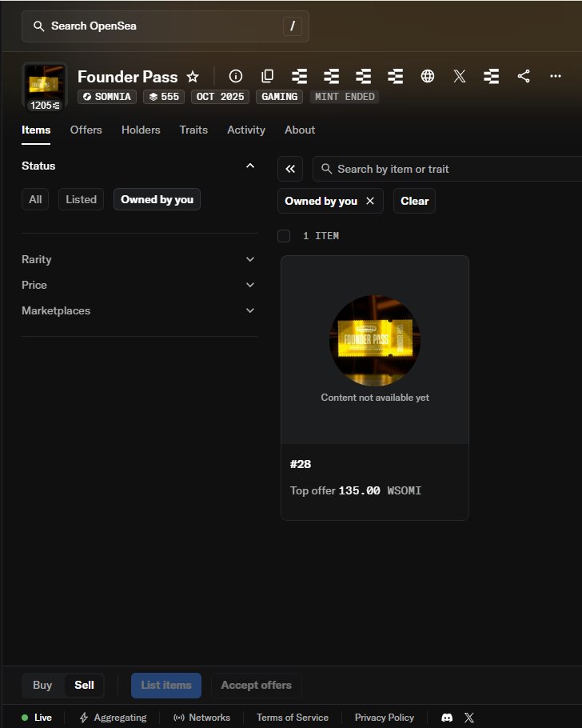The image size is (582, 728).
Task: Switch to Buy mode
Action: [x=42, y=686]
